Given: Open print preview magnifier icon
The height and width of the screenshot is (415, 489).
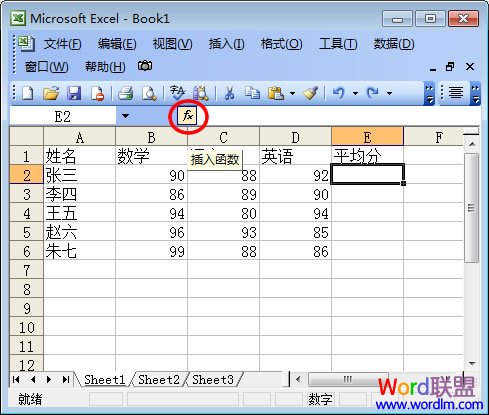Looking at the screenshot, I should point(149,93).
